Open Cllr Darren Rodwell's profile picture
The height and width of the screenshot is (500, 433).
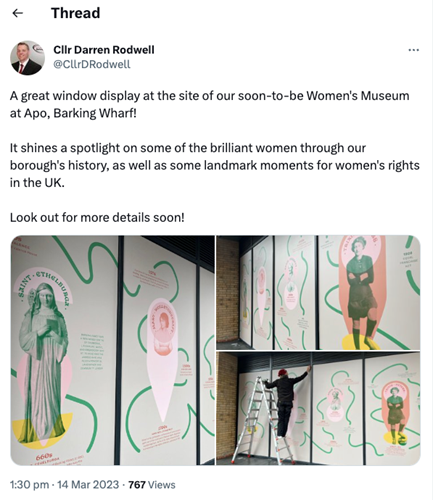pyautogui.click(x=27, y=58)
